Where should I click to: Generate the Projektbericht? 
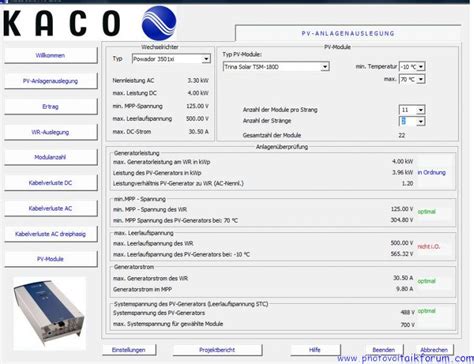click(x=217, y=350)
